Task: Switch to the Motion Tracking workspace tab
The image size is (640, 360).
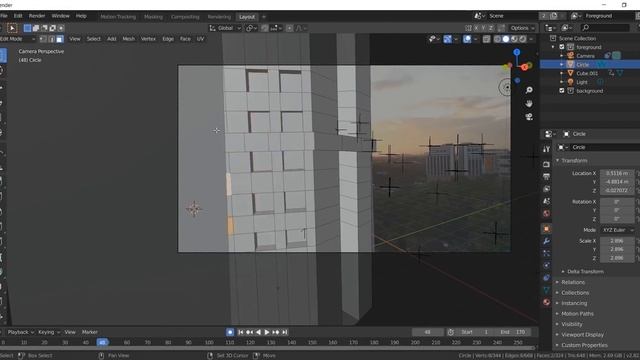Action: pos(118,17)
